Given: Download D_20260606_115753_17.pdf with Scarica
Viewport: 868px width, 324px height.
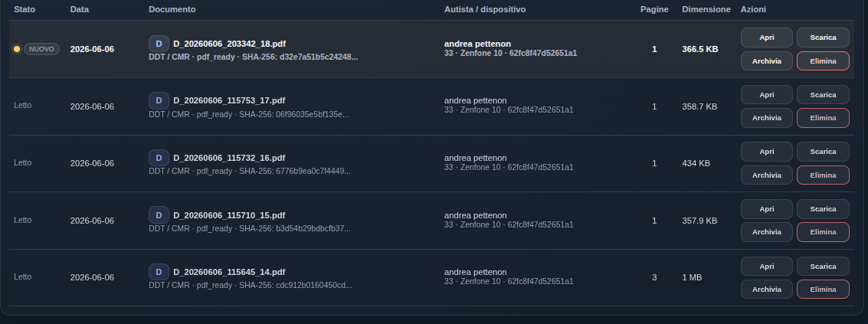Looking at the screenshot, I should coord(823,95).
